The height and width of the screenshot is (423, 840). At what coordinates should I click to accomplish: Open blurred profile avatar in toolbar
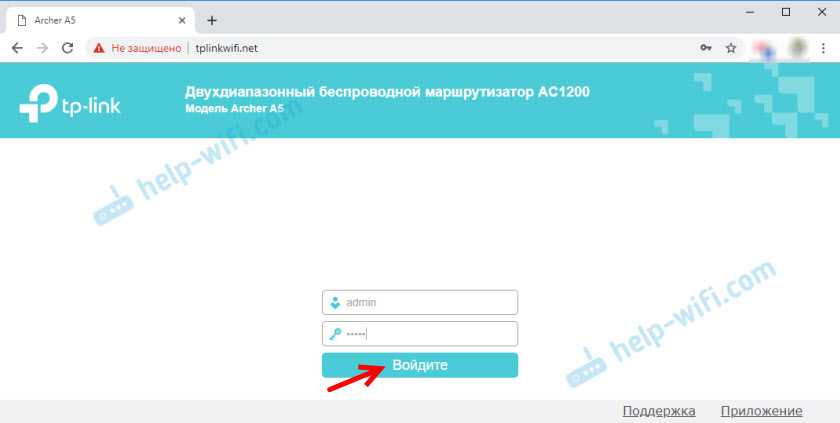[x=798, y=48]
